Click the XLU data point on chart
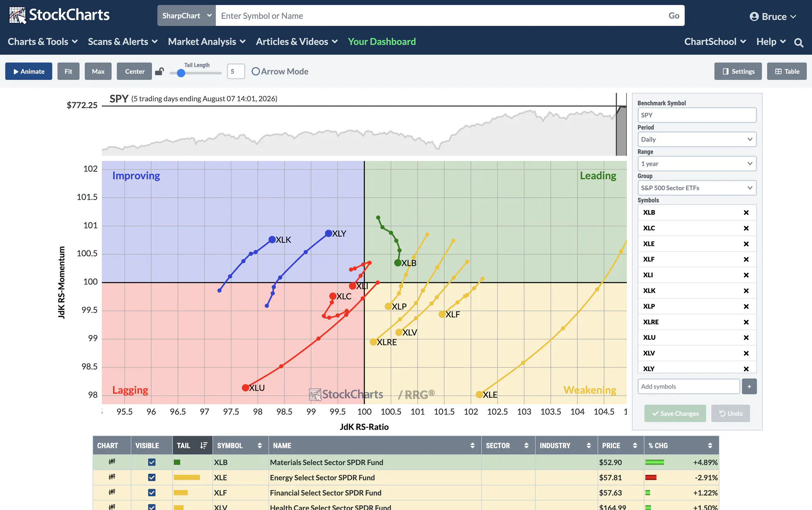Viewport: 812px width, 510px height. click(245, 387)
